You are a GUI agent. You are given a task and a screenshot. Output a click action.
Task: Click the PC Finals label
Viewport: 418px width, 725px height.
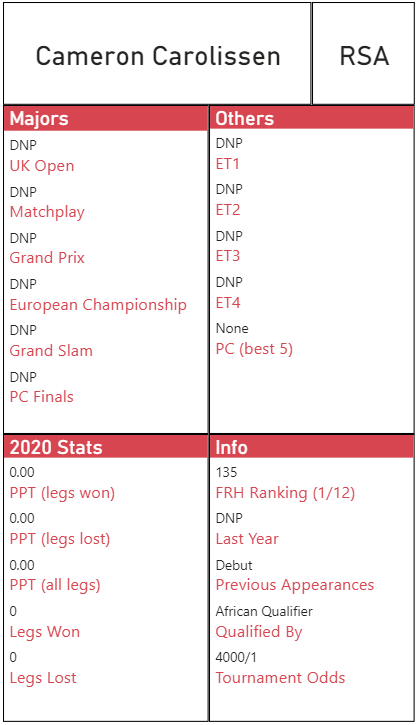pyautogui.click(x=42, y=397)
